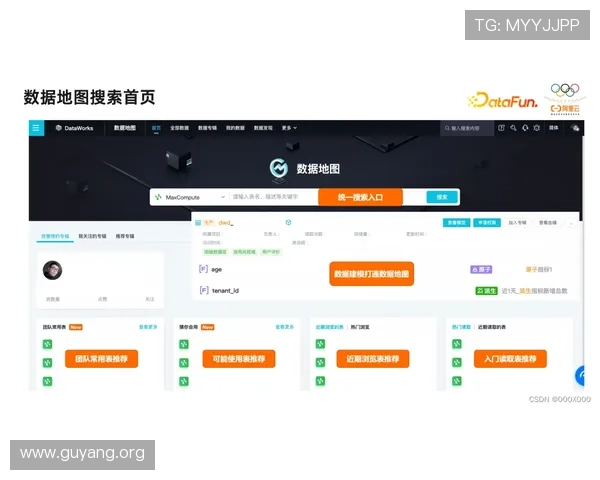Click the 申请权限 button

tap(487, 223)
